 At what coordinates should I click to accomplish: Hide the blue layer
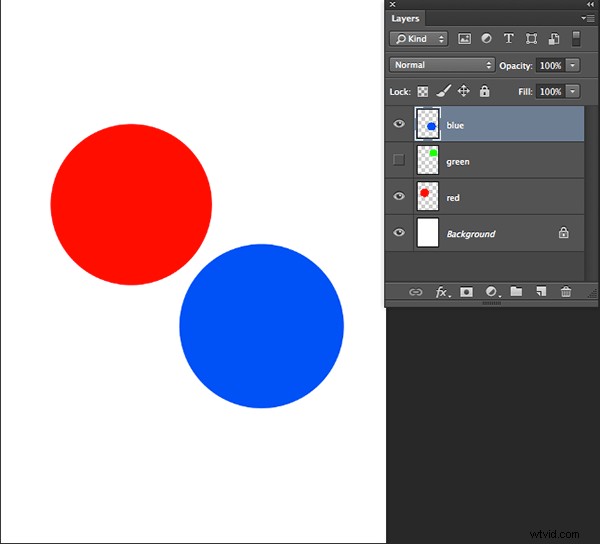tap(399, 124)
